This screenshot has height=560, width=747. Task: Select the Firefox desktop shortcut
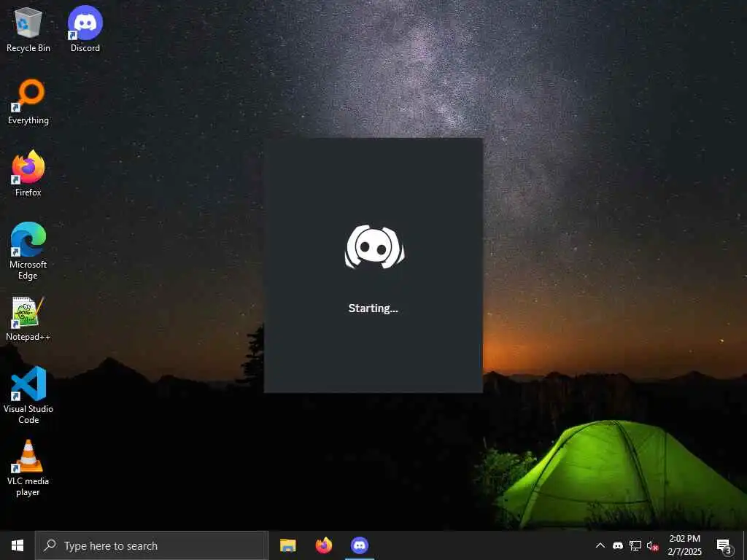(x=28, y=174)
